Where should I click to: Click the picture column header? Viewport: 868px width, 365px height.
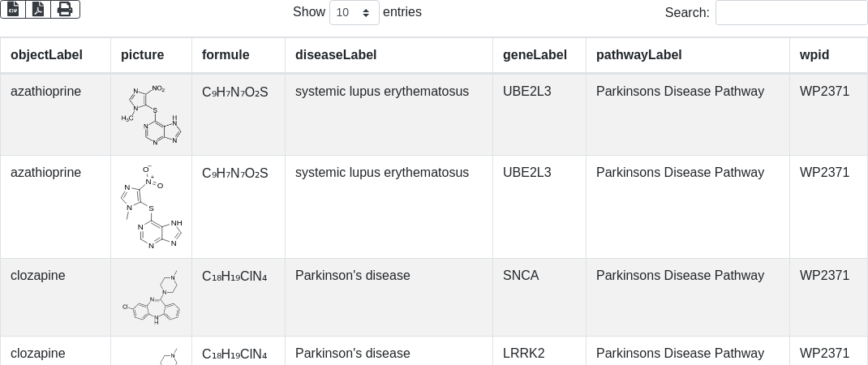pyautogui.click(x=142, y=55)
